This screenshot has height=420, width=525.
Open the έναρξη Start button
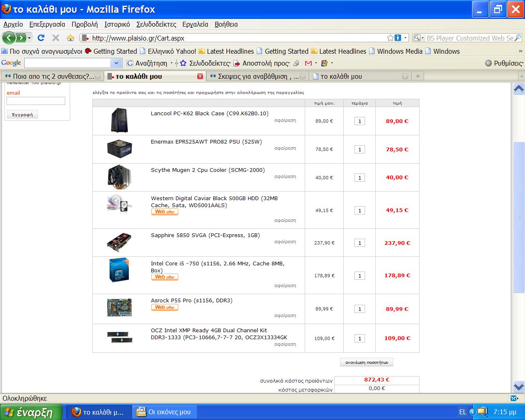click(31, 412)
